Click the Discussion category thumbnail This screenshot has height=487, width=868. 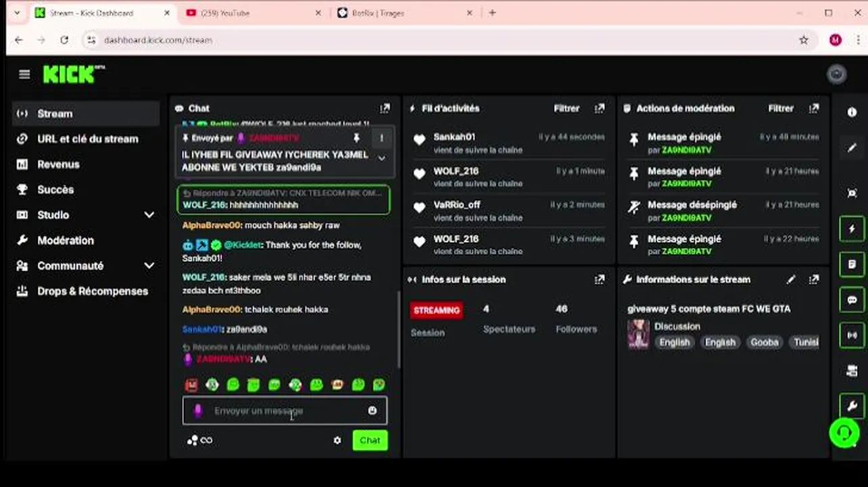(638, 334)
